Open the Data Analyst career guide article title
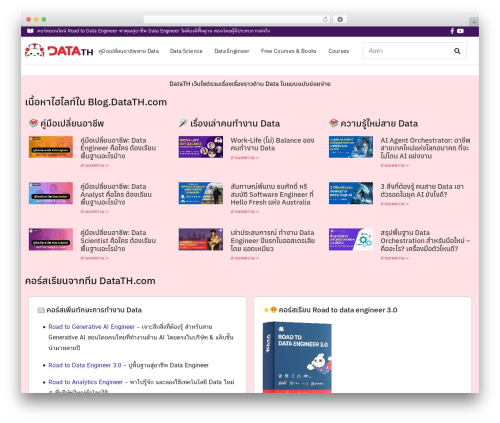500x423 pixels. pos(116,194)
